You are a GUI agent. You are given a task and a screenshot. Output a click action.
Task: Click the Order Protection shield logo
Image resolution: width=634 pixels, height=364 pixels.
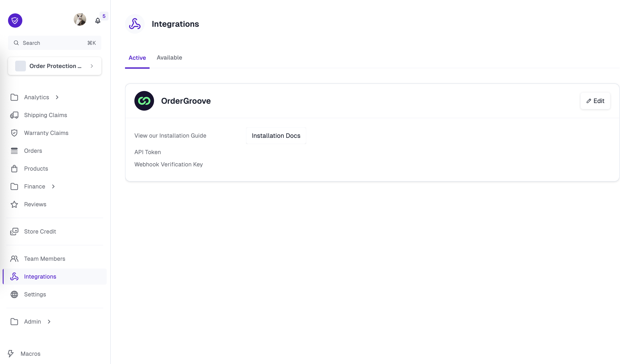point(15,21)
